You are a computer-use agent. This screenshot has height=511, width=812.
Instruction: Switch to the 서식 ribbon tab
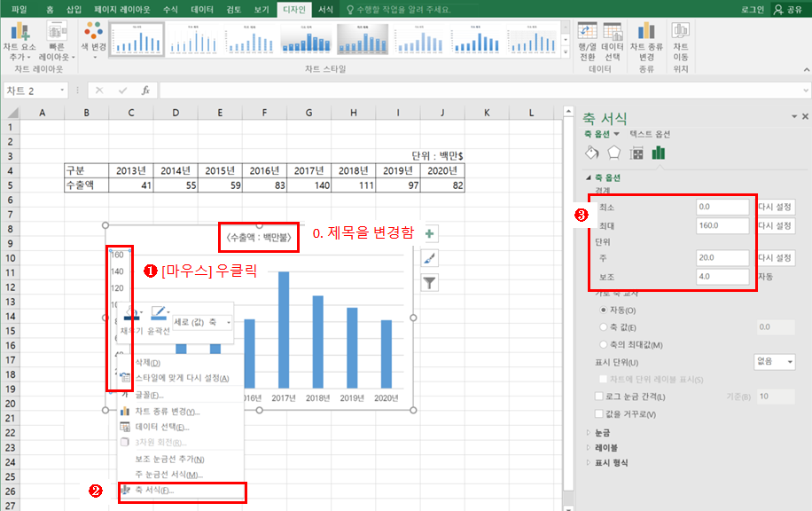pyautogui.click(x=324, y=10)
